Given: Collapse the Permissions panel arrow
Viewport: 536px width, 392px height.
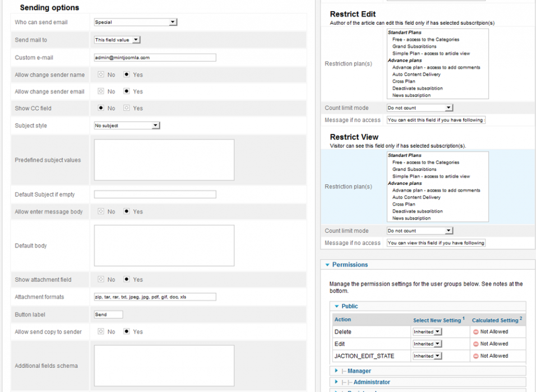Looking at the screenshot, I should tap(327, 265).
